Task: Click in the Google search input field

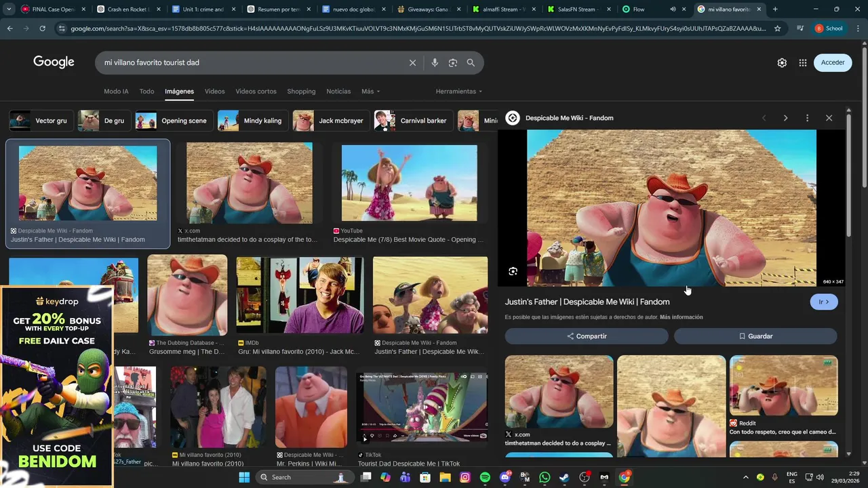Action: (x=251, y=62)
